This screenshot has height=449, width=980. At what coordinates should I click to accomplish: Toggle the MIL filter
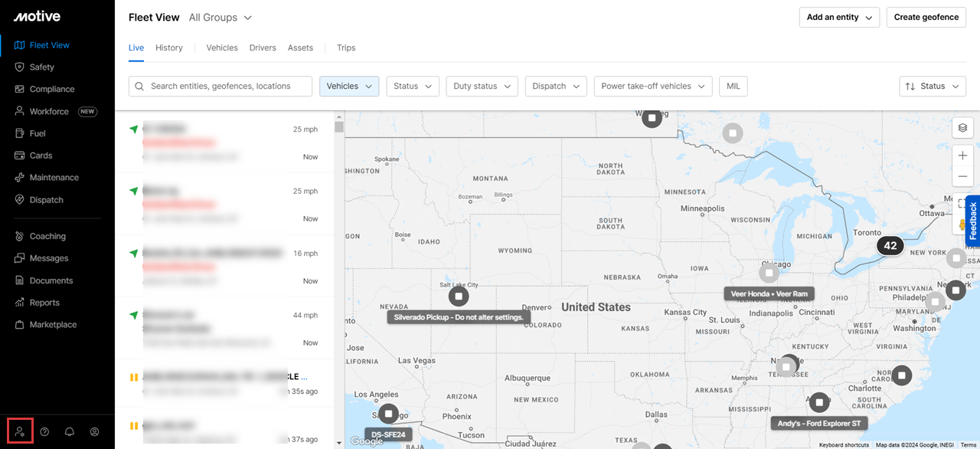tap(733, 87)
